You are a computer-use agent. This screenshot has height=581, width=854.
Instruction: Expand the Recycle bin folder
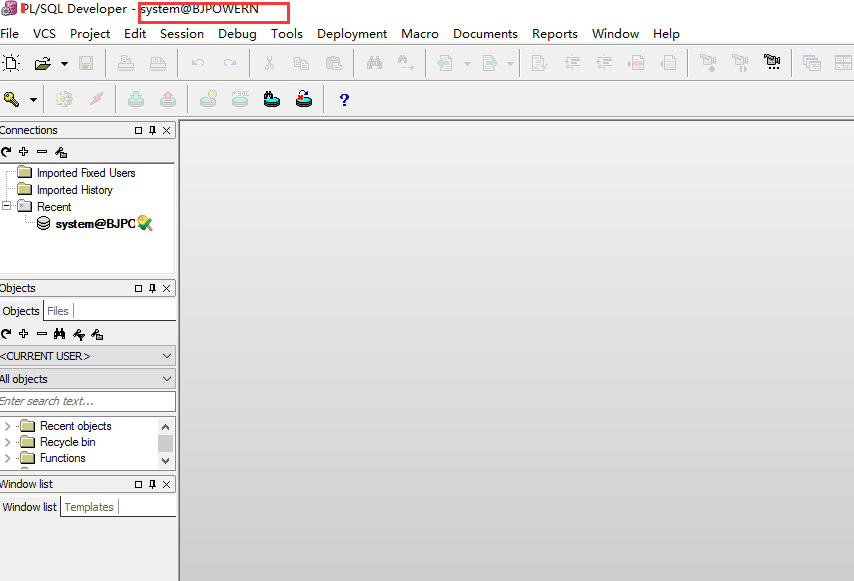pos(8,442)
